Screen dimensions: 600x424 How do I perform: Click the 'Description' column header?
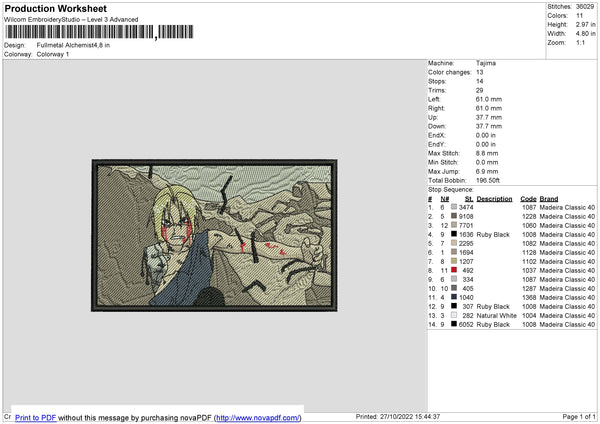click(494, 199)
